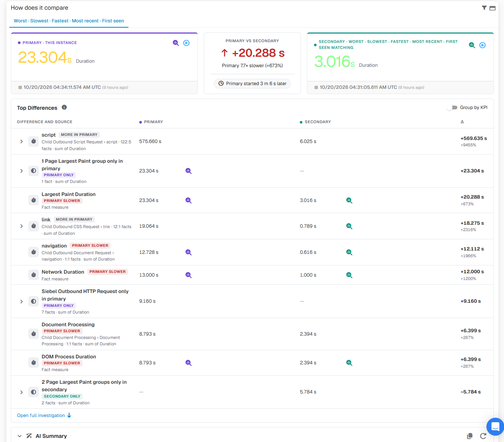Click Primary started 3 m 6 s later pill

(252, 84)
